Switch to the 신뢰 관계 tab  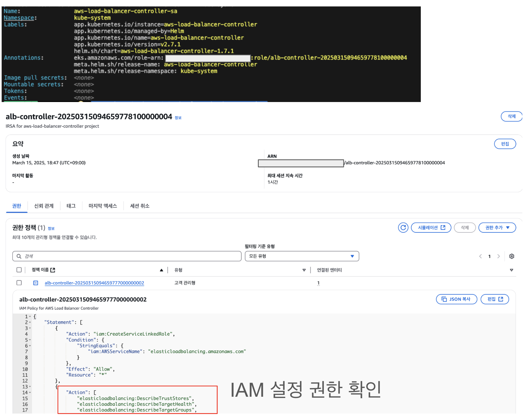[44, 206]
